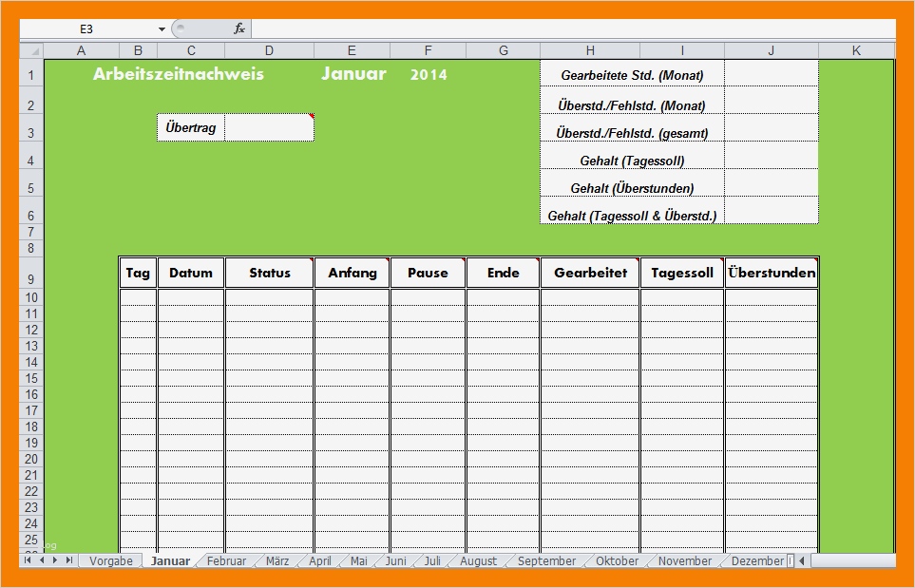Select all cells via the corner triangle
Image resolution: width=915 pixels, height=588 pixels.
click(33, 49)
